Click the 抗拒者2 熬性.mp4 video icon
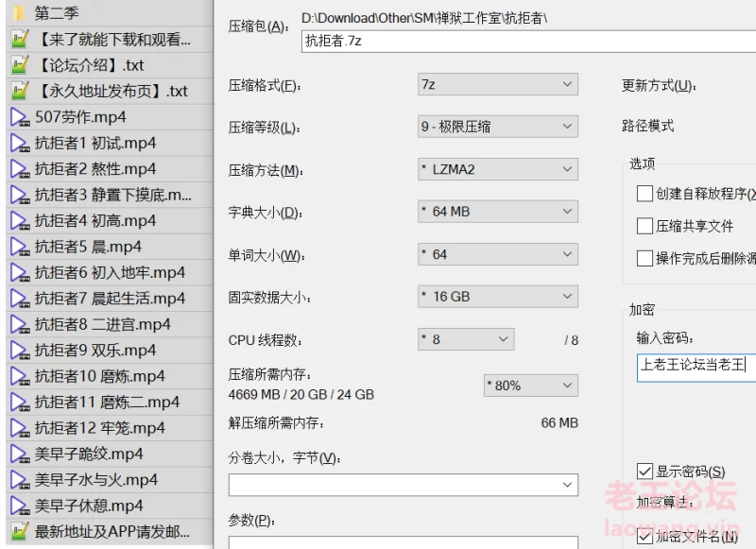Screen dimensions: 756x549 click(x=20, y=169)
